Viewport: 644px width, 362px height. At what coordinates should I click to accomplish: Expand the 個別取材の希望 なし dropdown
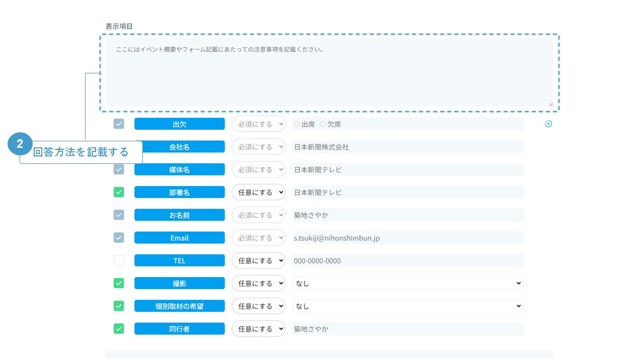pyautogui.click(x=408, y=306)
